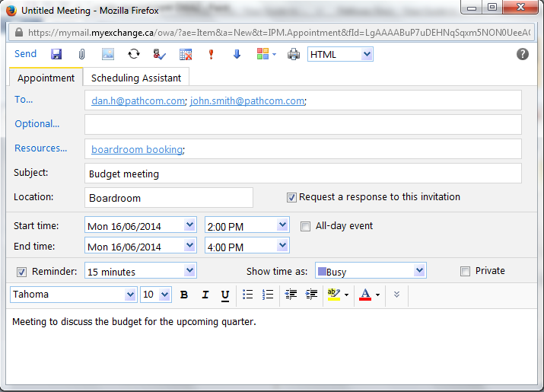
Task: Click the Firefox logo in the title bar
Action: pos(11,11)
